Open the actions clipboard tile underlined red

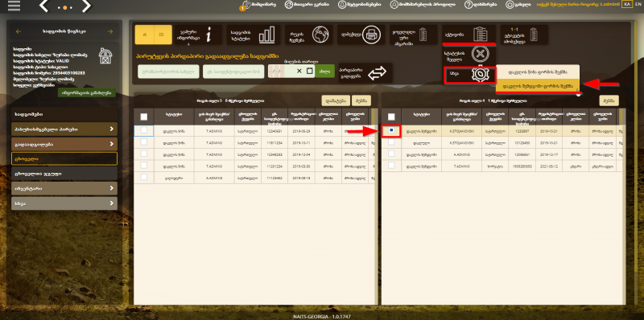coord(469,34)
